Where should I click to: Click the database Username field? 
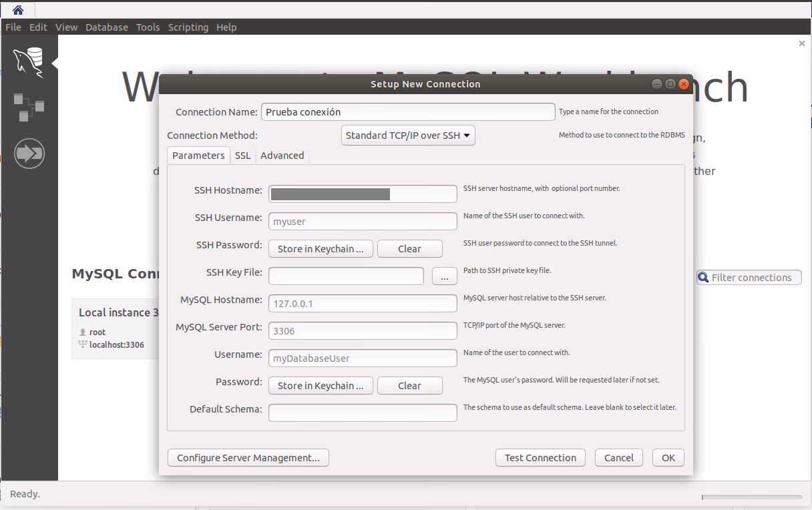[363, 358]
